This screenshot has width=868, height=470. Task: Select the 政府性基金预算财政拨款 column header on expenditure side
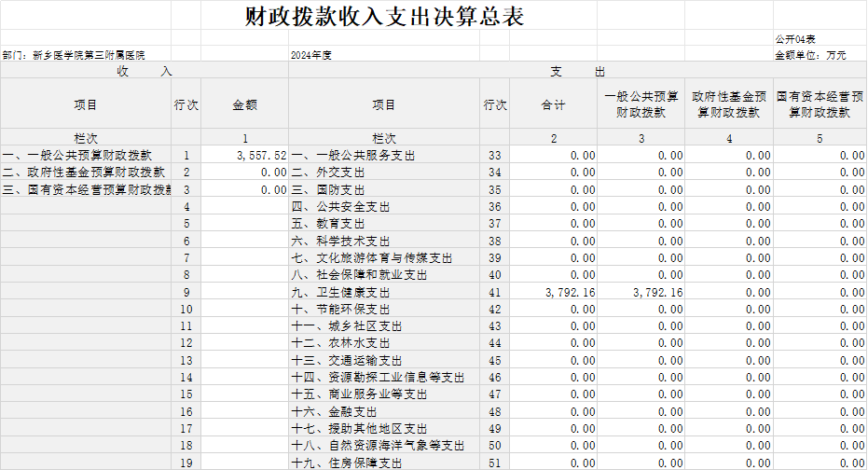tap(728, 104)
